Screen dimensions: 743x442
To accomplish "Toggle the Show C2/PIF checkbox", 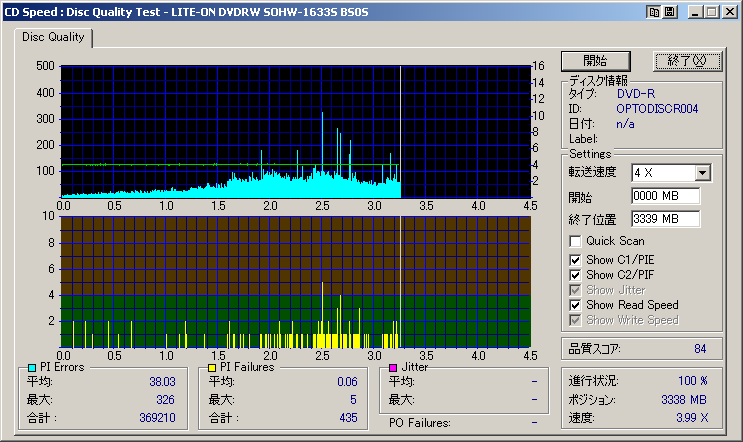I will pos(575,275).
